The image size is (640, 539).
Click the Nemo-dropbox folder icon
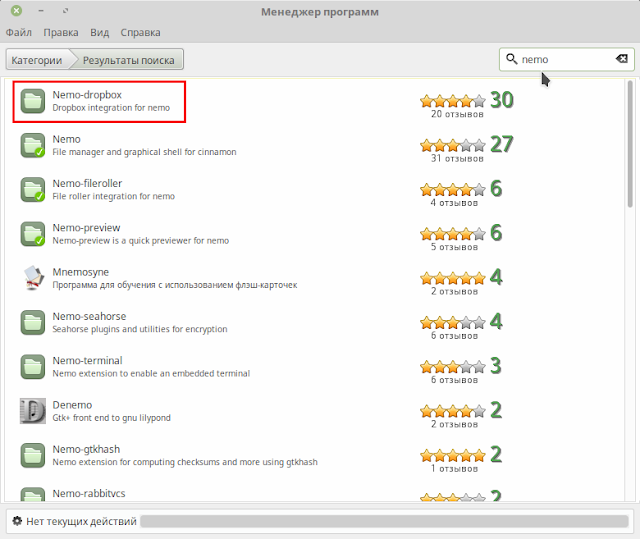pos(33,101)
